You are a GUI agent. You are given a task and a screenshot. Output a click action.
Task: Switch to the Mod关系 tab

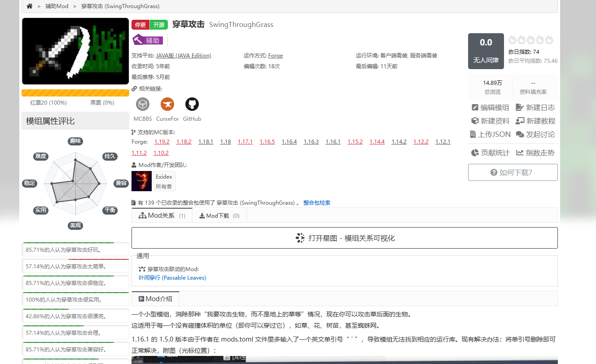pyautogui.click(x=162, y=215)
